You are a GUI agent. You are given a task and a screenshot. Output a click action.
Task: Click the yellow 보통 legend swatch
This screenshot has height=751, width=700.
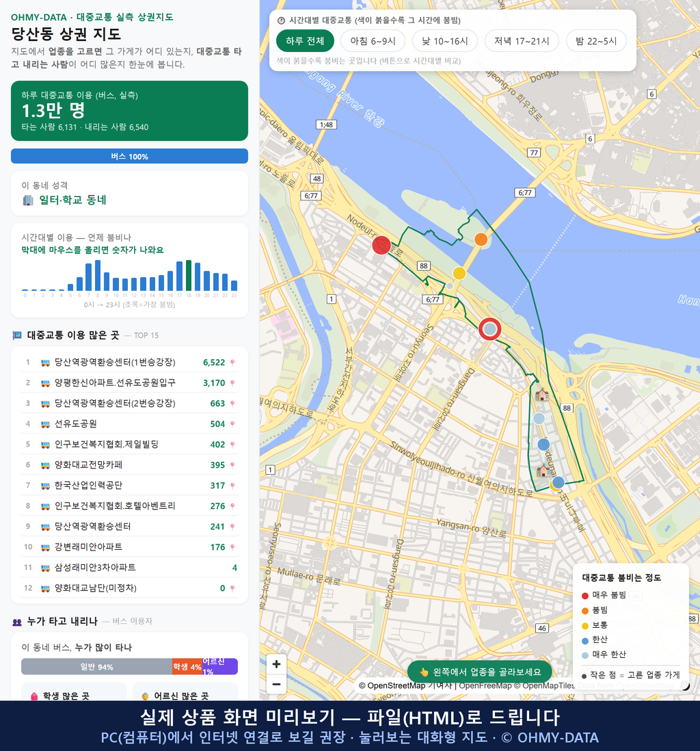584,626
